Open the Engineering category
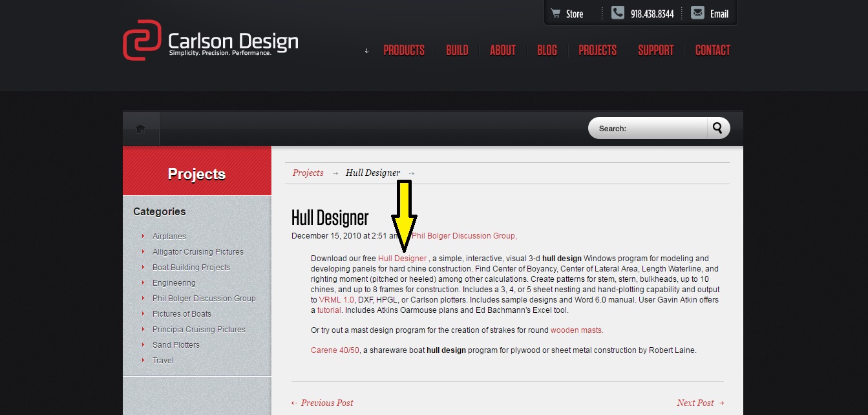Image resolution: width=868 pixels, height=415 pixels. [174, 282]
